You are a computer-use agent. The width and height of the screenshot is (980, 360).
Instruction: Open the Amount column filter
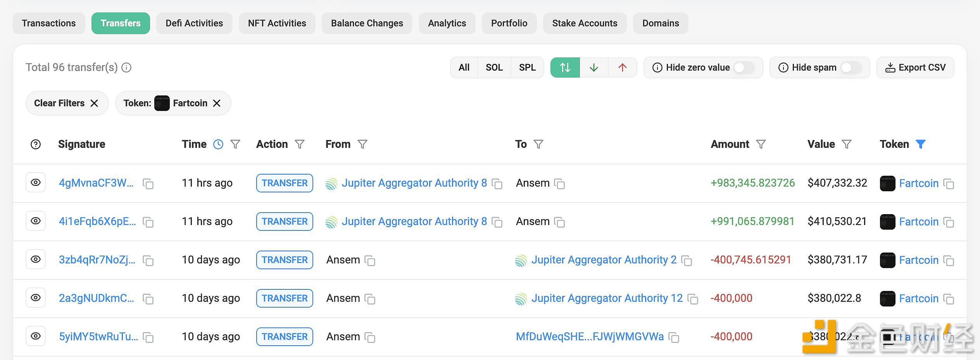tap(761, 144)
